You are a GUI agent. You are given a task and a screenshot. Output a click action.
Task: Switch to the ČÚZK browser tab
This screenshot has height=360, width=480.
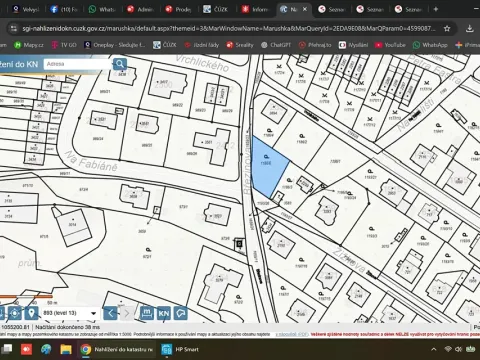[217, 9]
